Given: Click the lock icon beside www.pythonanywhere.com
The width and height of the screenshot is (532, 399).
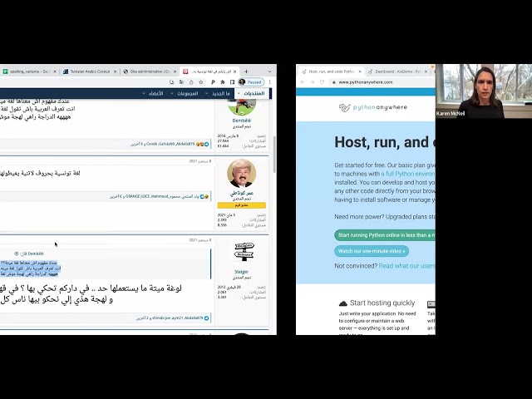Looking at the screenshot, I should (334, 82).
